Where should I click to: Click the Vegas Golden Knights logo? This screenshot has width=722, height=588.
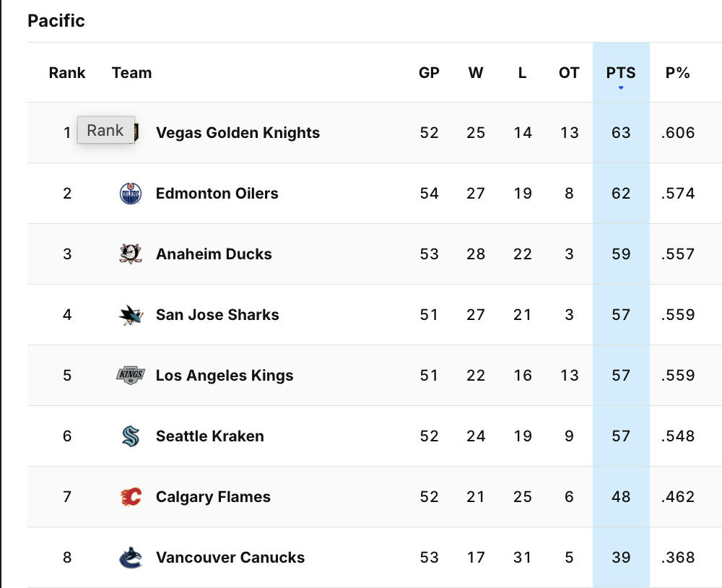136,133
